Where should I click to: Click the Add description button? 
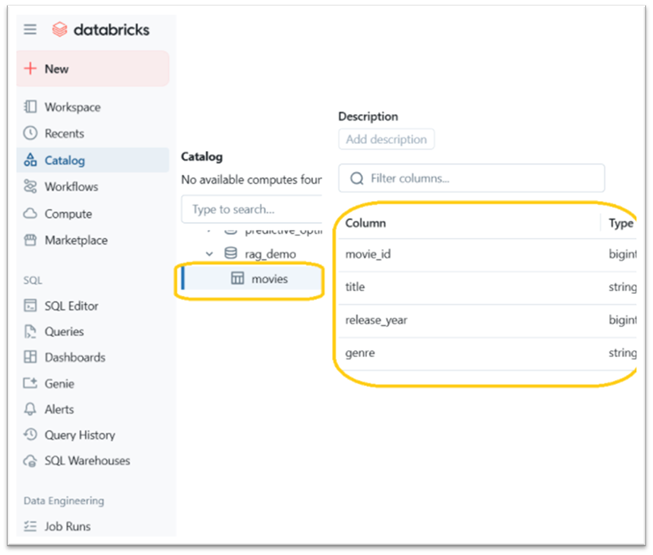coord(386,140)
